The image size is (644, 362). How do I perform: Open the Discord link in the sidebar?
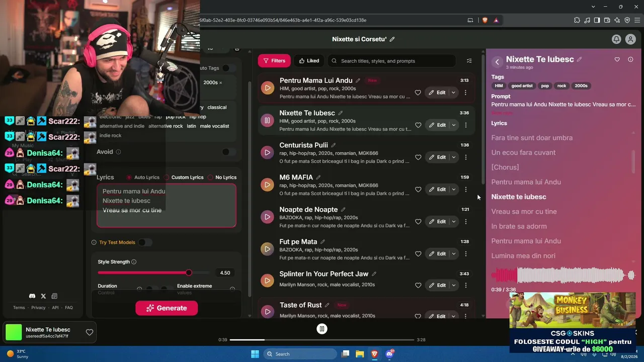click(x=32, y=296)
